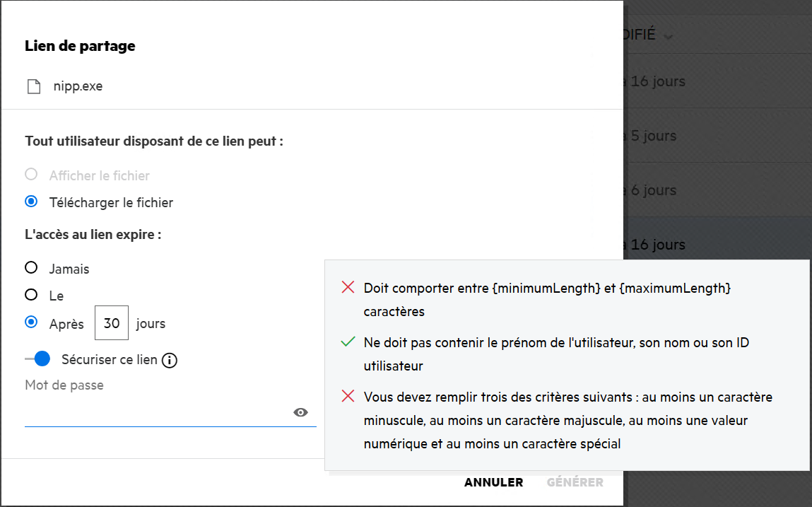812x507 pixels.
Task: Click the green checkmark in the password rules
Action: tap(347, 342)
